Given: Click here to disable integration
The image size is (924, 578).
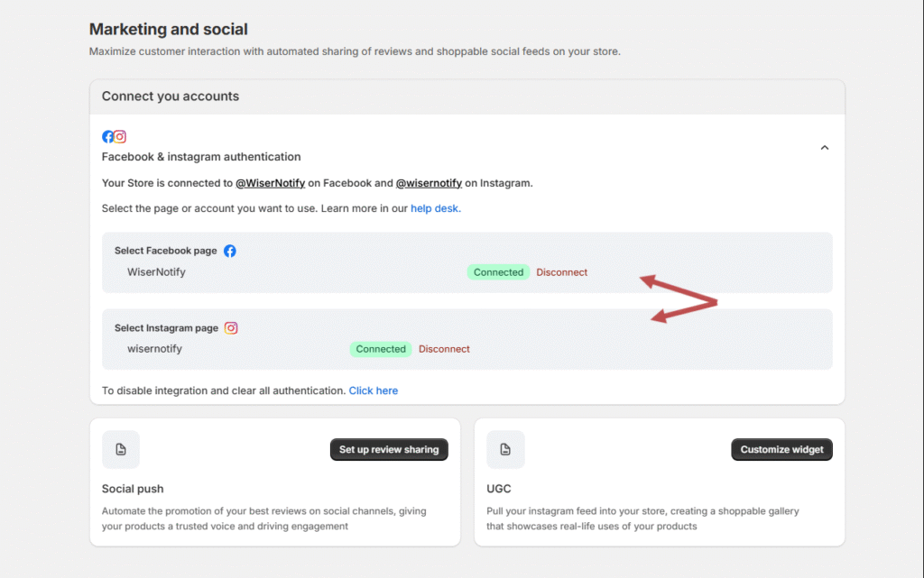Looking at the screenshot, I should [373, 390].
